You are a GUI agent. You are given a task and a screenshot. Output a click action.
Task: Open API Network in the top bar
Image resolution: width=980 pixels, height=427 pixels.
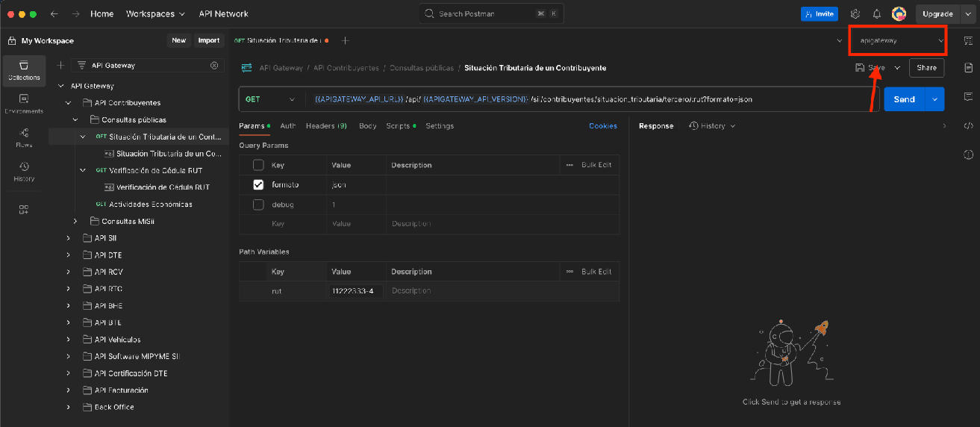coord(223,13)
